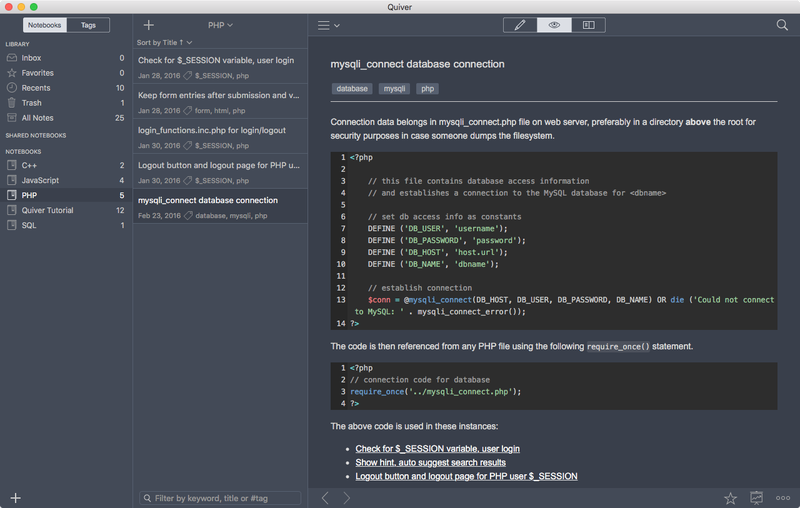Select the Quiver Tutorial notebook
Image resolution: width=800 pixels, height=508 pixels.
pyautogui.click(x=66, y=210)
